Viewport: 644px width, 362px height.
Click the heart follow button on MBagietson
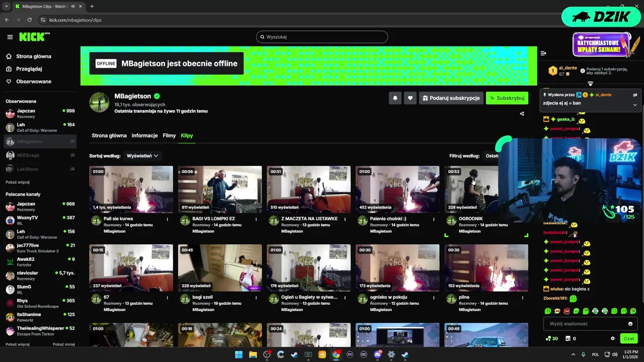(410, 98)
